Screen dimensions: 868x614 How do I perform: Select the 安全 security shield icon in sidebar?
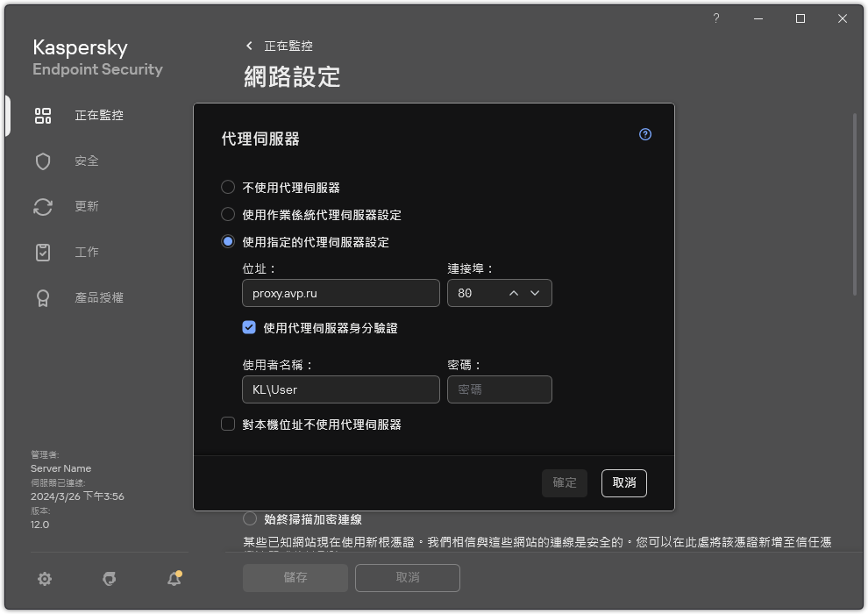(x=42, y=161)
